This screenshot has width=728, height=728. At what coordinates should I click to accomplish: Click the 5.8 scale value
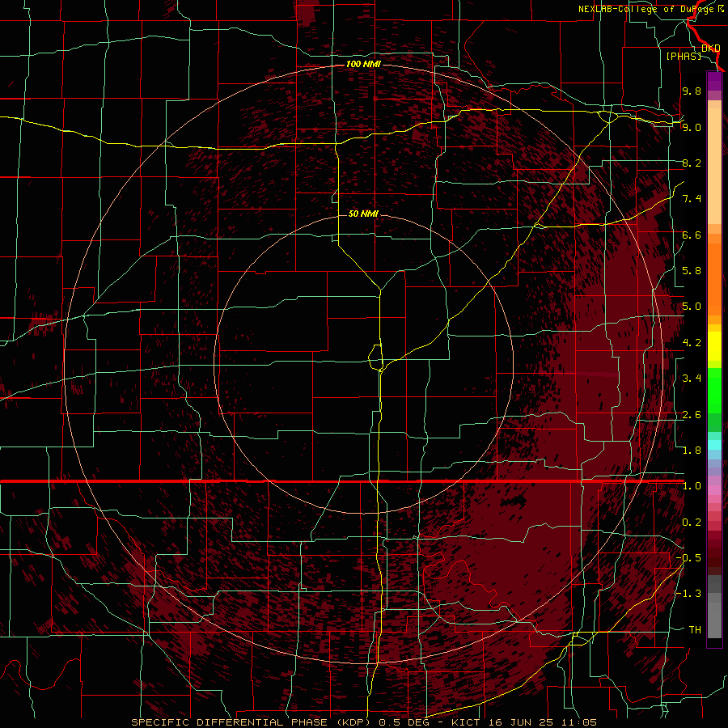point(692,271)
